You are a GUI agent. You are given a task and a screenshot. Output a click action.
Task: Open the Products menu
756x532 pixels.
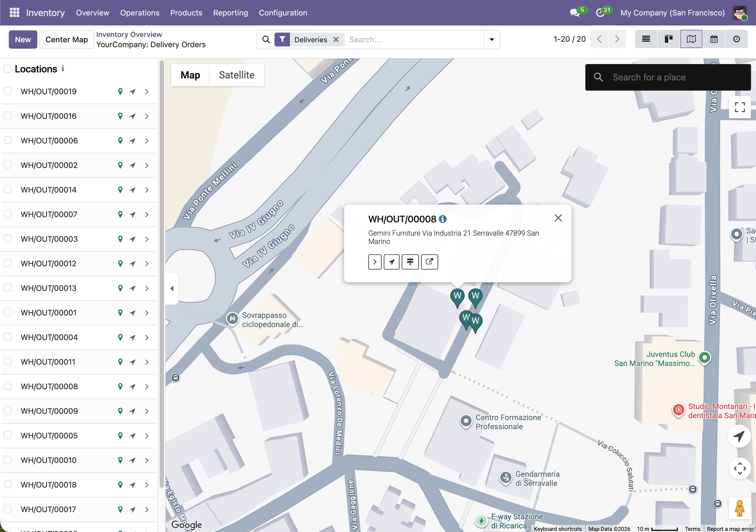186,13
